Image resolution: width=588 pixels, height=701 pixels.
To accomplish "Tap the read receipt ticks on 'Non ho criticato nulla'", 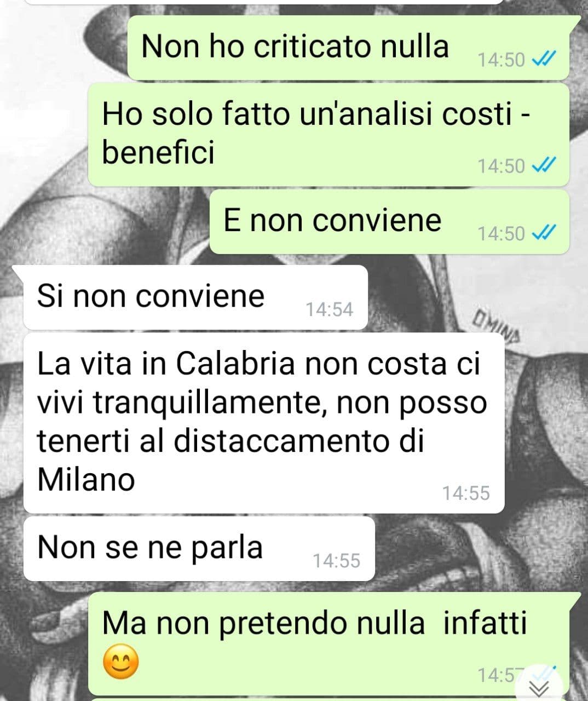I will point(545,58).
